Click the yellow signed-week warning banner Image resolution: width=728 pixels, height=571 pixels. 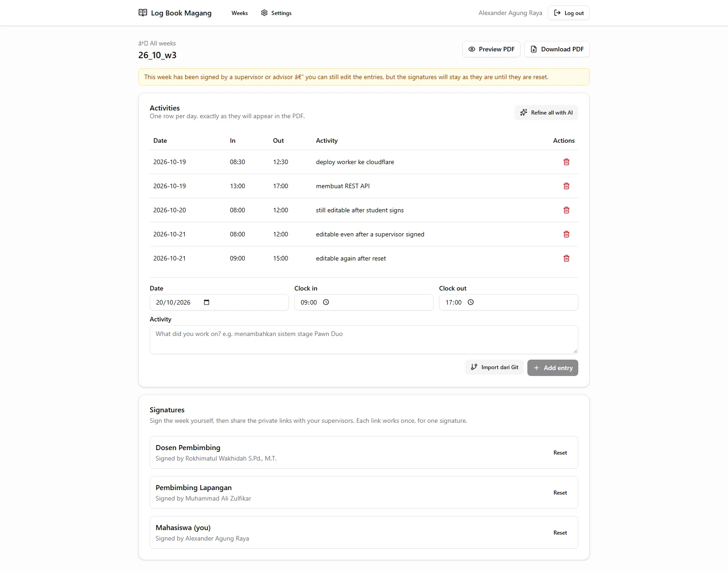(x=364, y=77)
